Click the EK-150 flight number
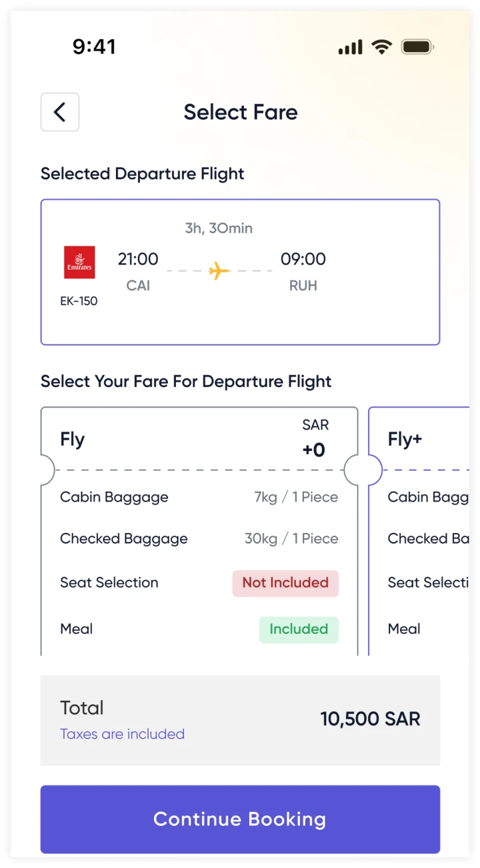 coord(79,301)
